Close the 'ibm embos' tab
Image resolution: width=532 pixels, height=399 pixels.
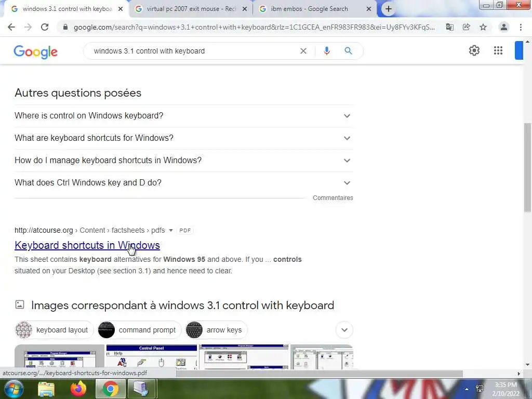(369, 9)
